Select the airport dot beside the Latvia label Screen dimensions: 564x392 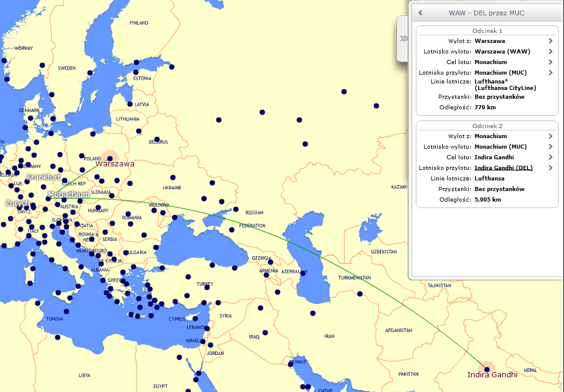coord(130,104)
